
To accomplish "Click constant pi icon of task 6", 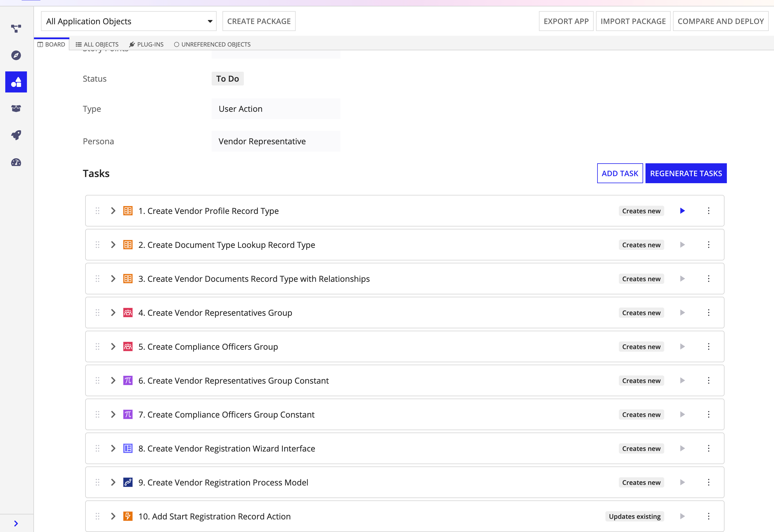I will pyautogui.click(x=128, y=381).
